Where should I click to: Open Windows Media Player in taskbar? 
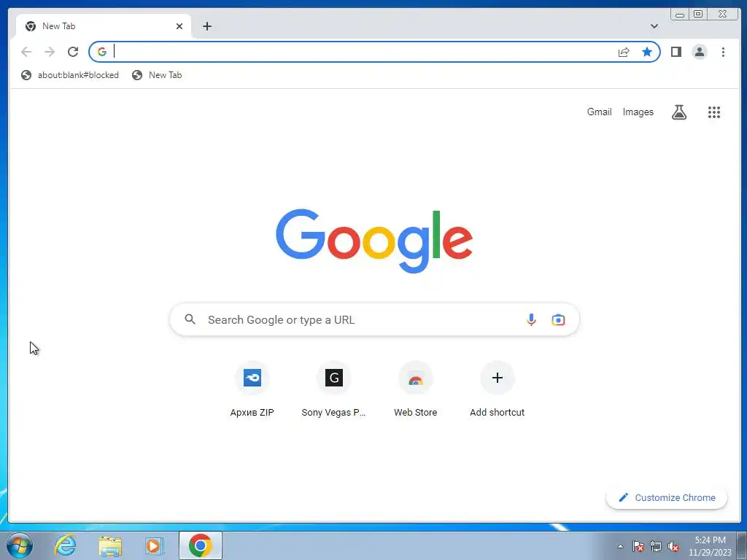coord(154,545)
